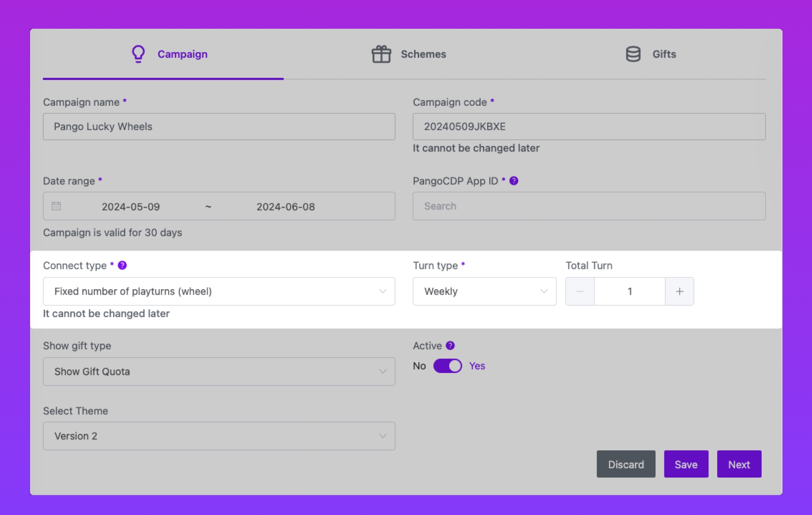
Task: Click help icon next to Active label
Action: click(x=450, y=346)
